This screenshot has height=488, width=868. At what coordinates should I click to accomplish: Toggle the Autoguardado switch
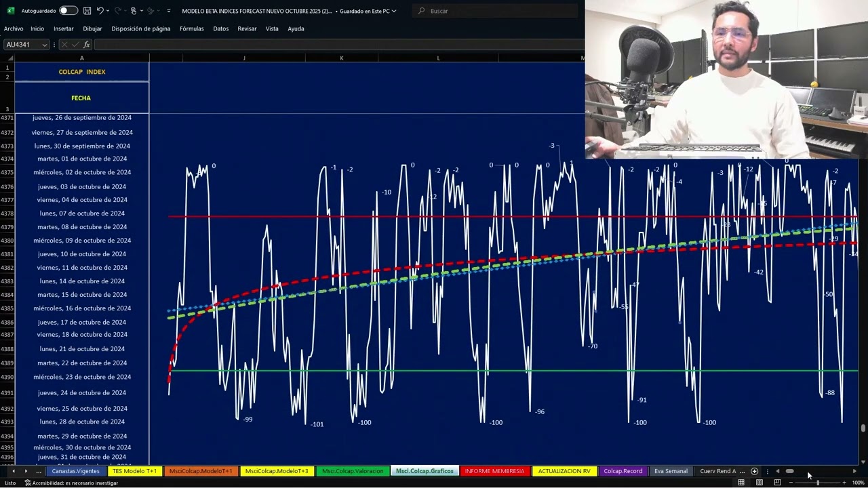click(68, 11)
